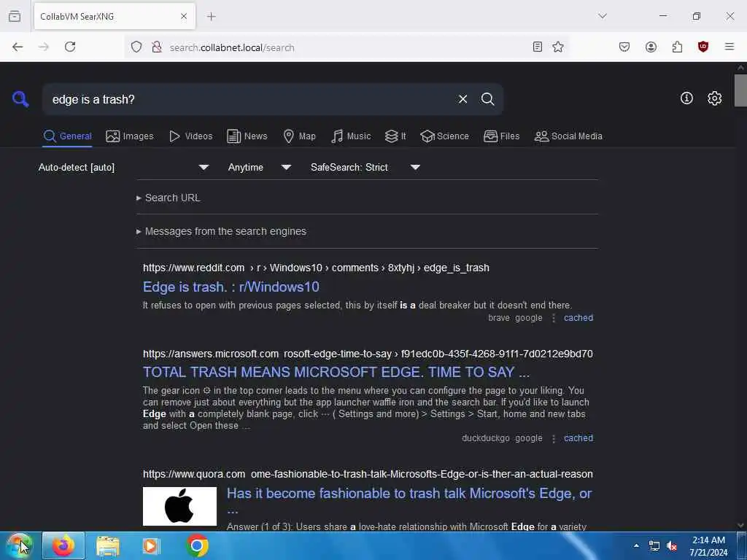Click the Firefox taskbar icon

coord(63,545)
